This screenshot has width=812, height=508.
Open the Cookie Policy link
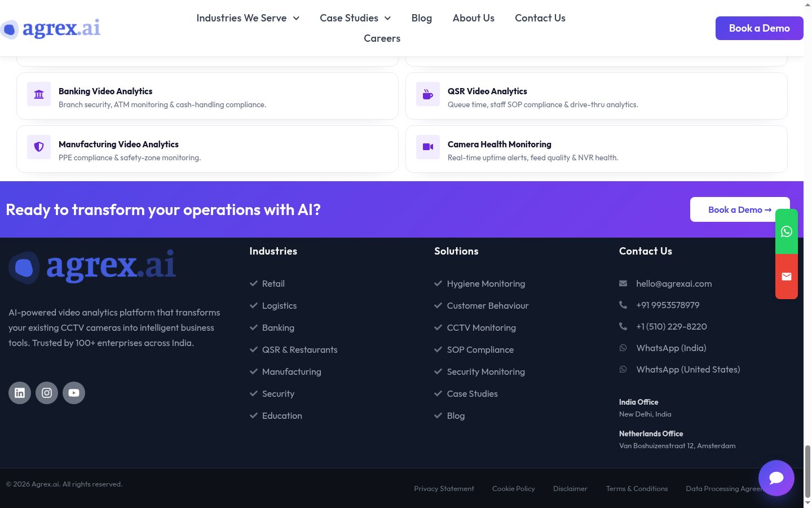pos(514,489)
